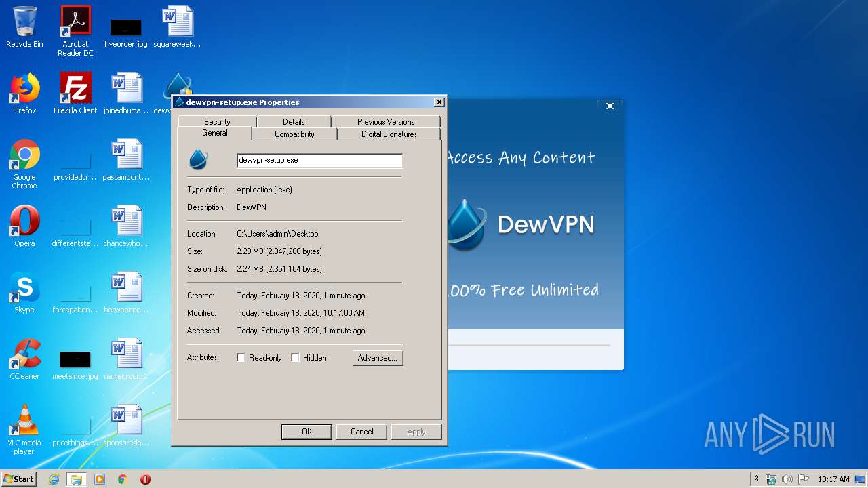Click the Description value DewVPN

(252, 207)
